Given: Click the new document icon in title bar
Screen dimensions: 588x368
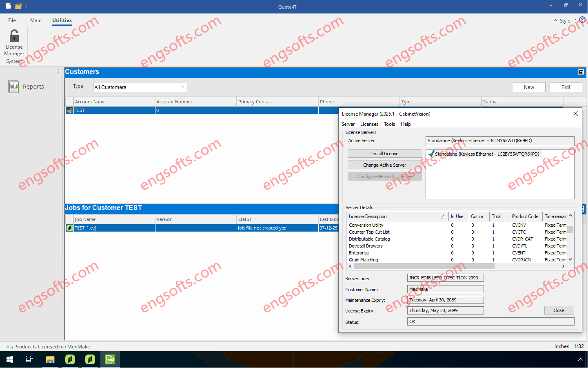Looking at the screenshot, I should tap(8, 6).
